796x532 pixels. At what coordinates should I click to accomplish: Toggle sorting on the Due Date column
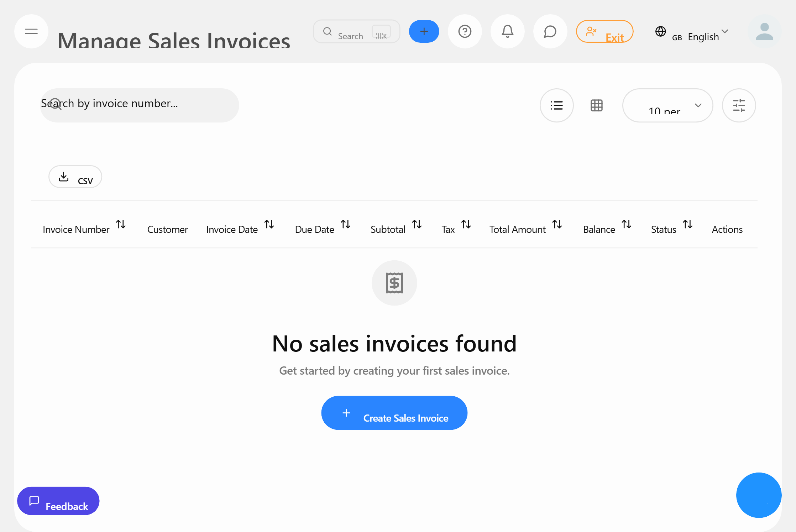pyautogui.click(x=346, y=225)
